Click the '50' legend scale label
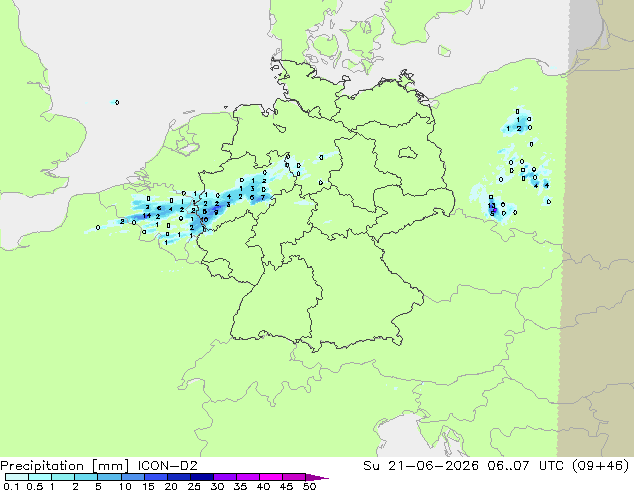This screenshot has width=634, height=490. tap(309, 486)
